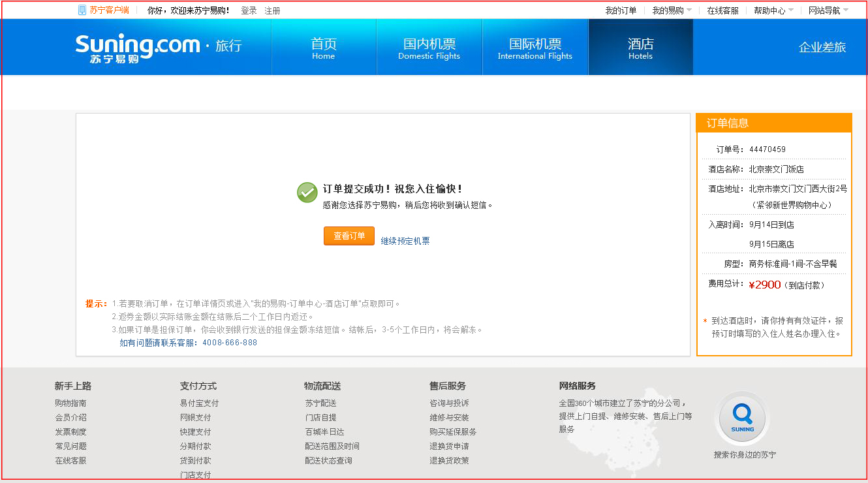The width and height of the screenshot is (868, 483).
Task: Switch to 国内机票 Domestic Flights tab
Action: (x=429, y=48)
